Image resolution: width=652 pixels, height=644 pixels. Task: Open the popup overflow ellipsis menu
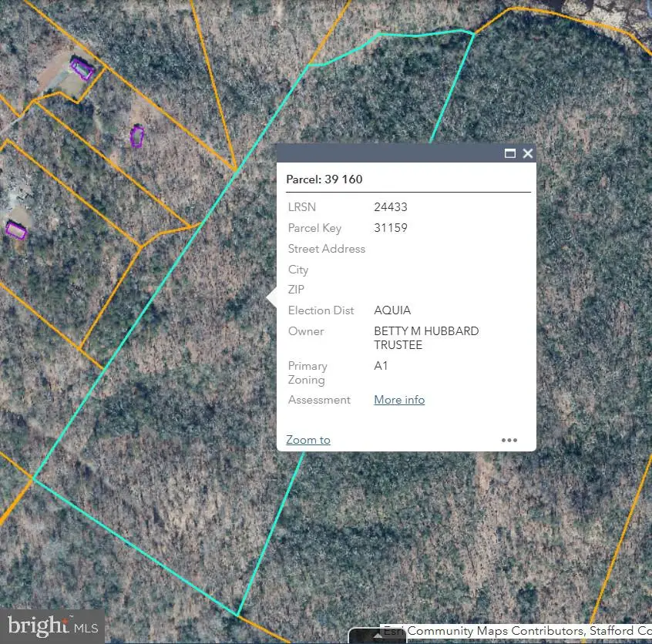click(509, 440)
